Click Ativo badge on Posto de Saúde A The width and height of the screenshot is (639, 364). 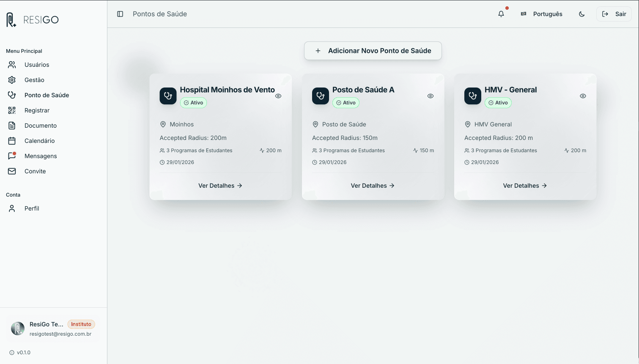pos(346,103)
